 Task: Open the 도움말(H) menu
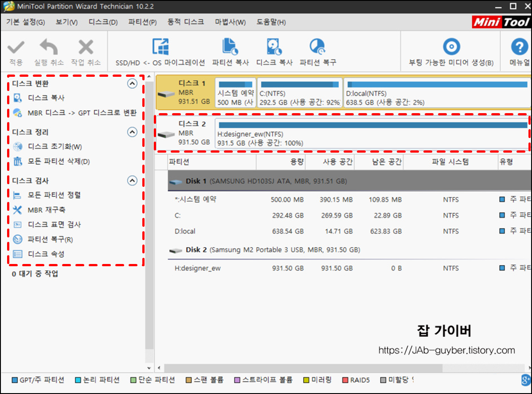pos(271,22)
